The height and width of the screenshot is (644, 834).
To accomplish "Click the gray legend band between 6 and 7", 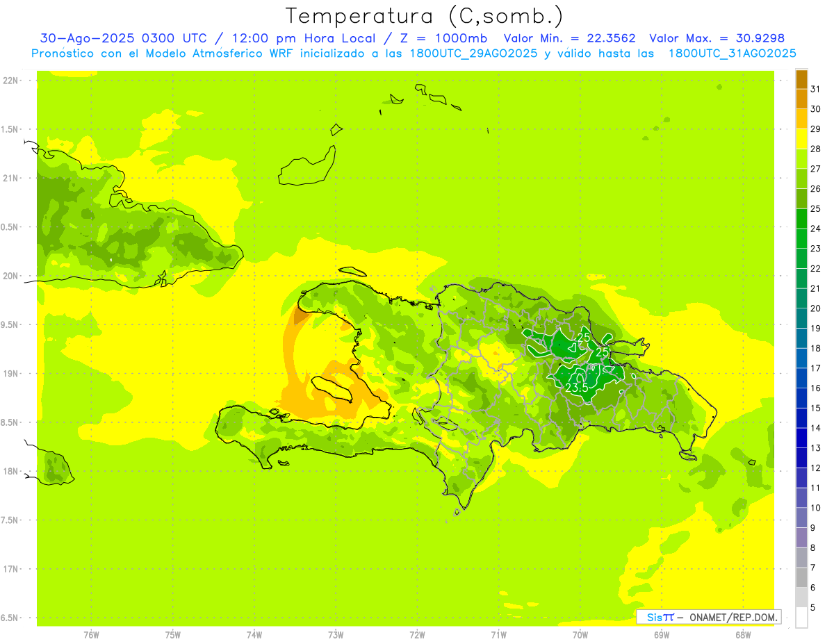I will [x=801, y=577].
